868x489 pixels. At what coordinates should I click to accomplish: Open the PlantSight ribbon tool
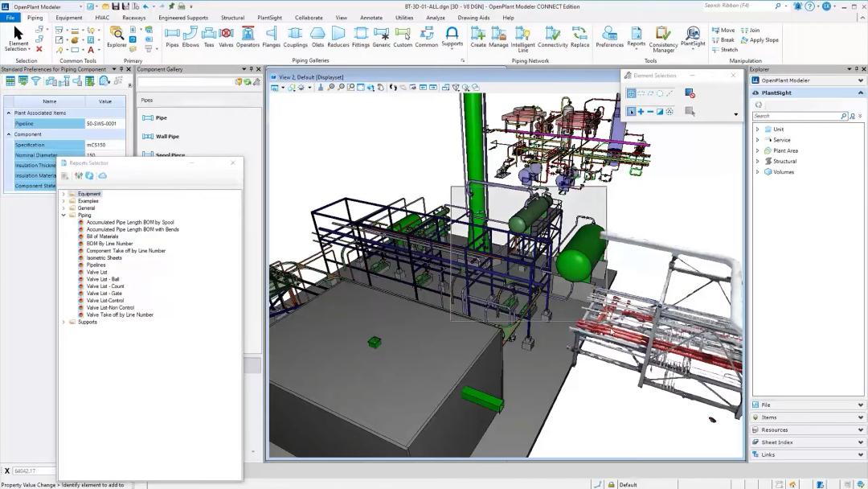pyautogui.click(x=693, y=37)
